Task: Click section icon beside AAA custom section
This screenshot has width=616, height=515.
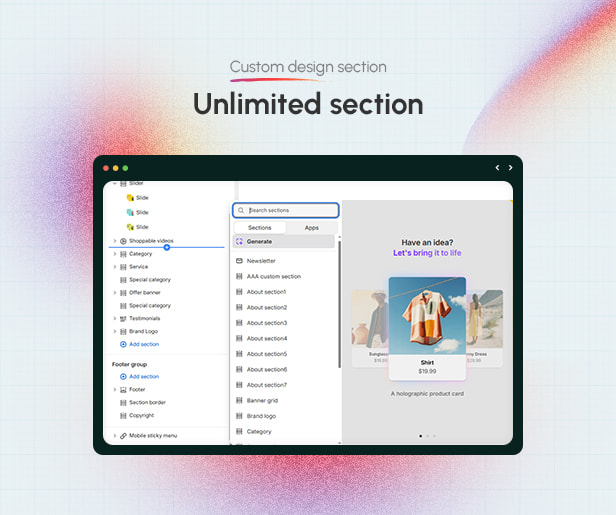Action: [239, 277]
